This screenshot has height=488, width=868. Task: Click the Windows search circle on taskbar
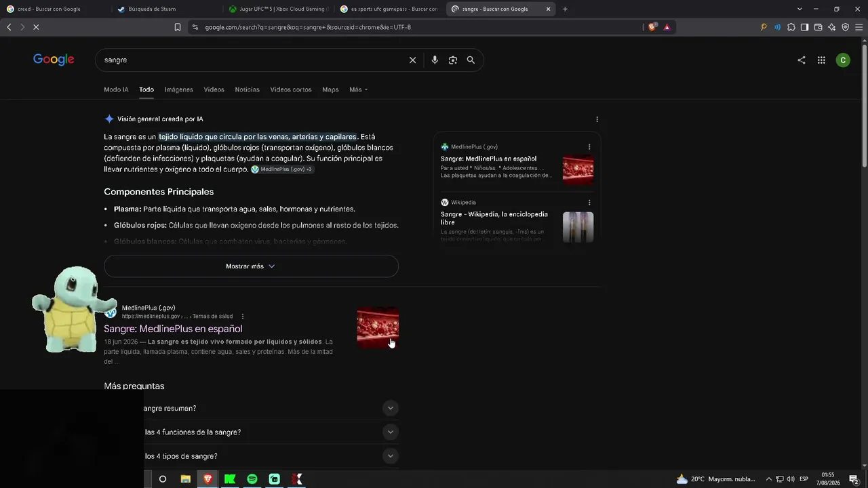pyautogui.click(x=163, y=479)
